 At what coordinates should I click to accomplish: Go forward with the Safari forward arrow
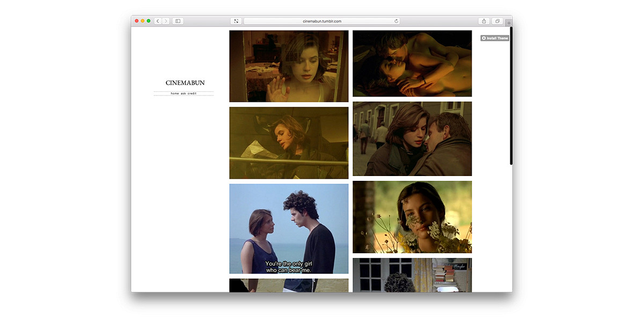click(x=165, y=21)
